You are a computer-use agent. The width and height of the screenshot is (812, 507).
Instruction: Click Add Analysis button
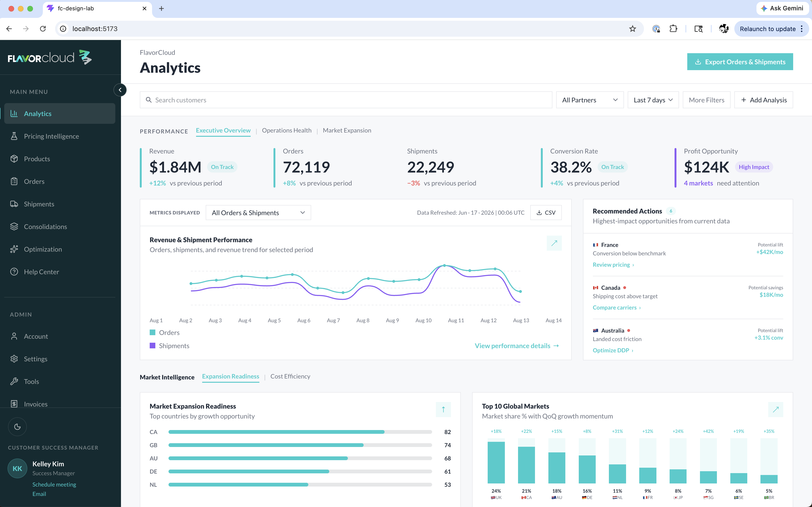pos(763,100)
